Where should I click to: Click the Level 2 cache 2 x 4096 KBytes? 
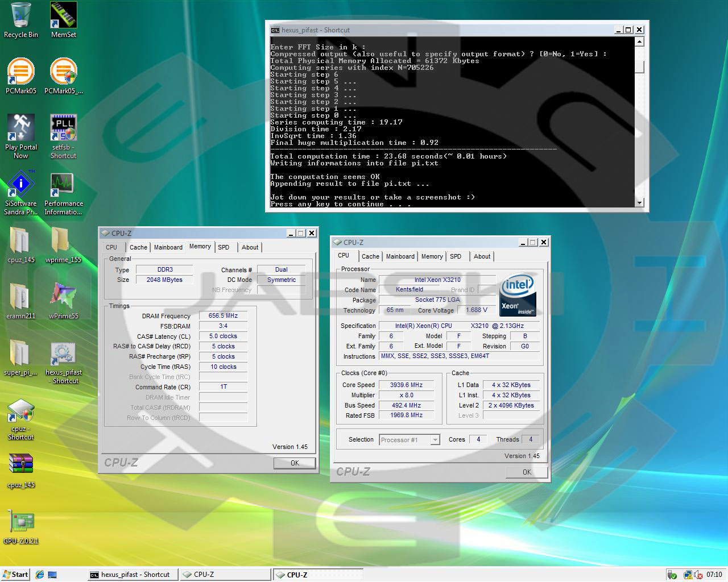coord(511,405)
